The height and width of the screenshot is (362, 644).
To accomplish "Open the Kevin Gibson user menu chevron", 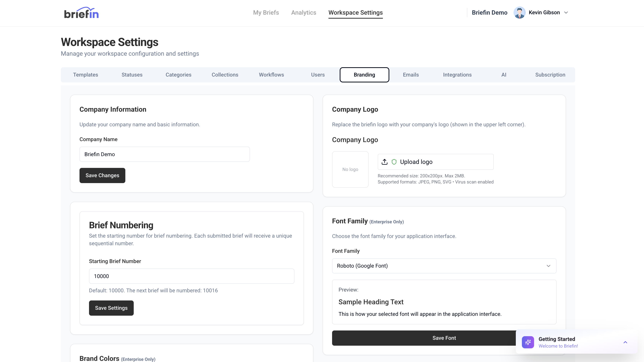I will [x=566, y=13].
